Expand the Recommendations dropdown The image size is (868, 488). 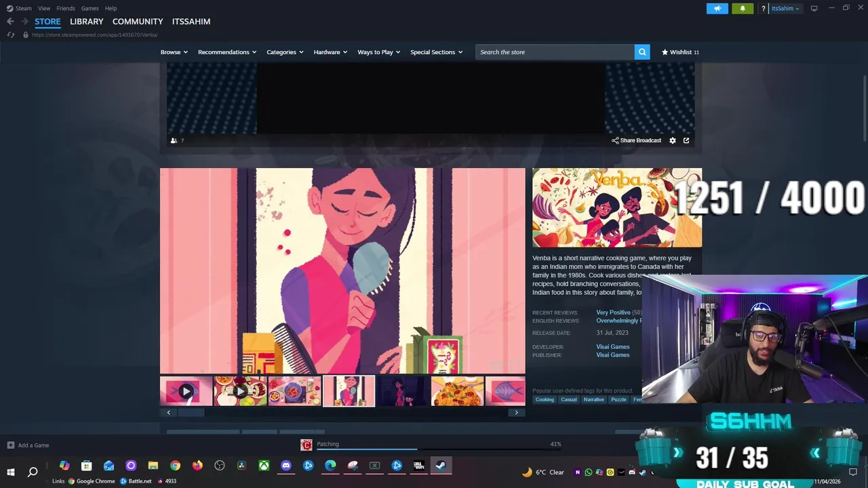227,52
